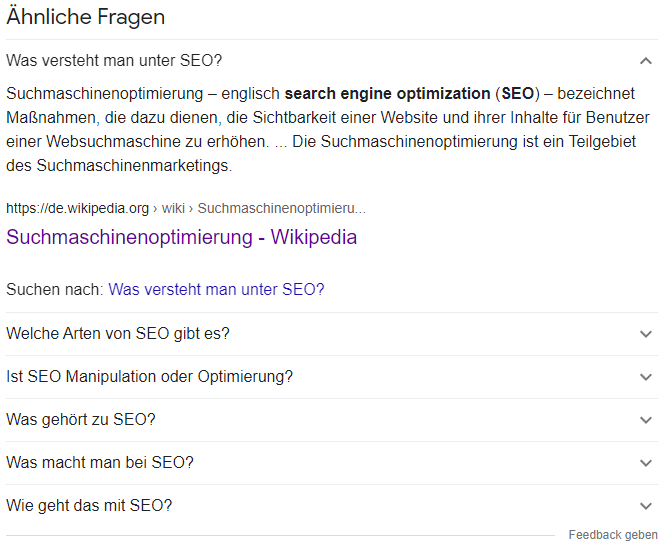The image size is (668, 548).
Task: Expand question text 'Ist SEO Manipulation oder Optimierung?'
Action: tap(150, 377)
